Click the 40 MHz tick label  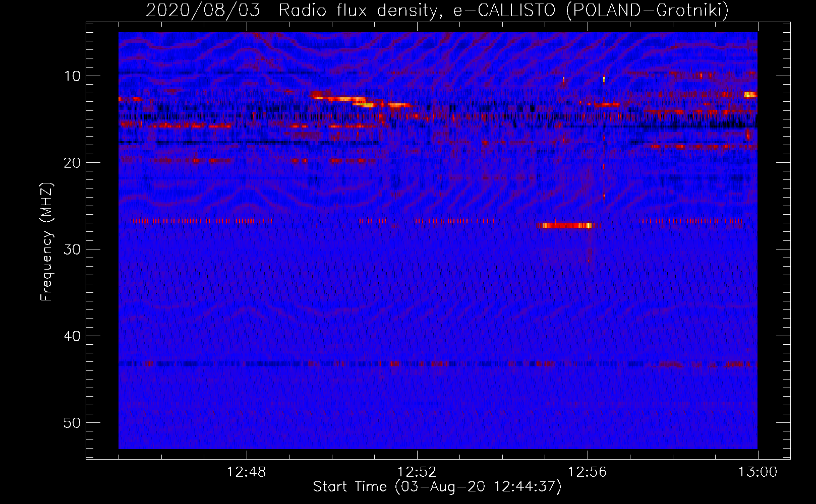(x=73, y=336)
